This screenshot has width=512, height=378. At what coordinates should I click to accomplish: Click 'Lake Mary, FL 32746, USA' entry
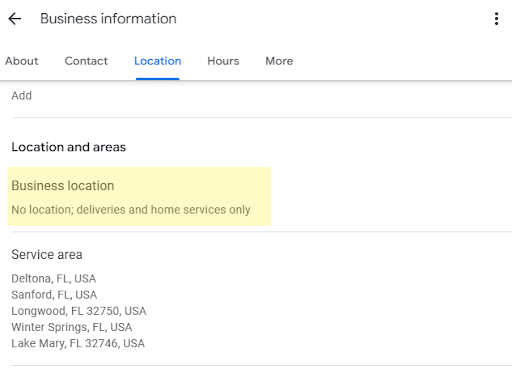pyautogui.click(x=78, y=343)
